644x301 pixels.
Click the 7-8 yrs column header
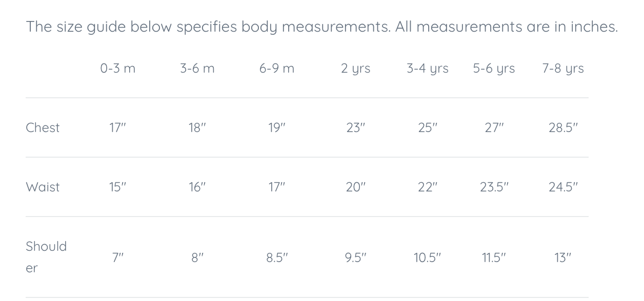pos(563,69)
